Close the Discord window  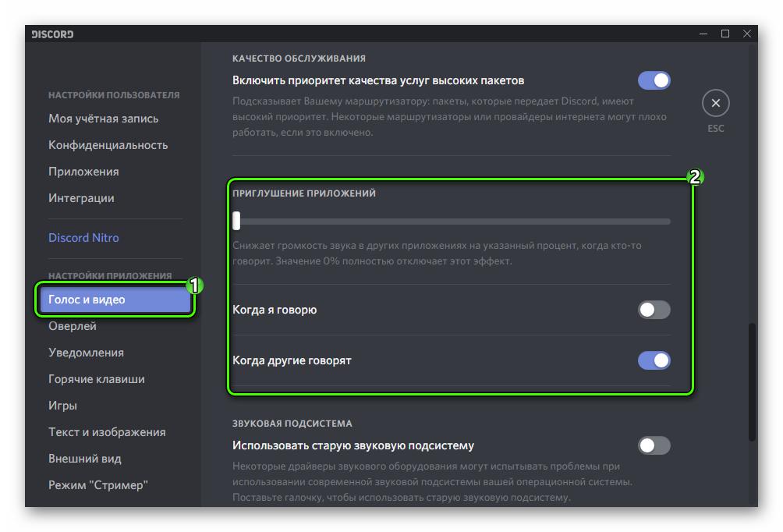click(x=747, y=34)
